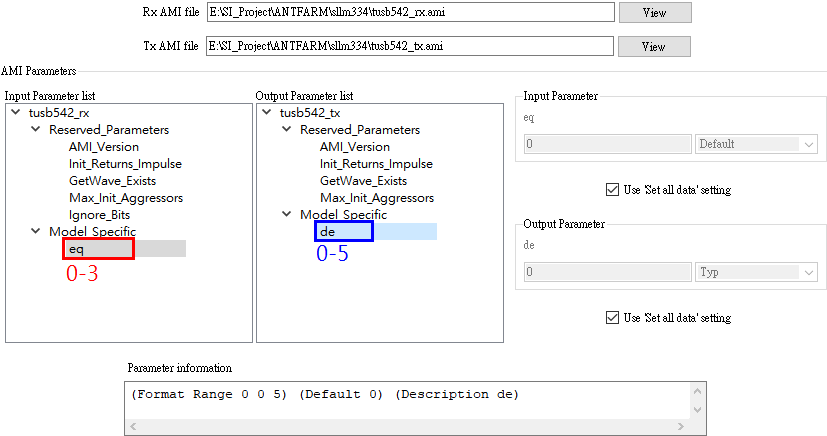Collapse Reserved_Parameters under tusb542_rx
This screenshot has width=827, height=436.
(36, 129)
